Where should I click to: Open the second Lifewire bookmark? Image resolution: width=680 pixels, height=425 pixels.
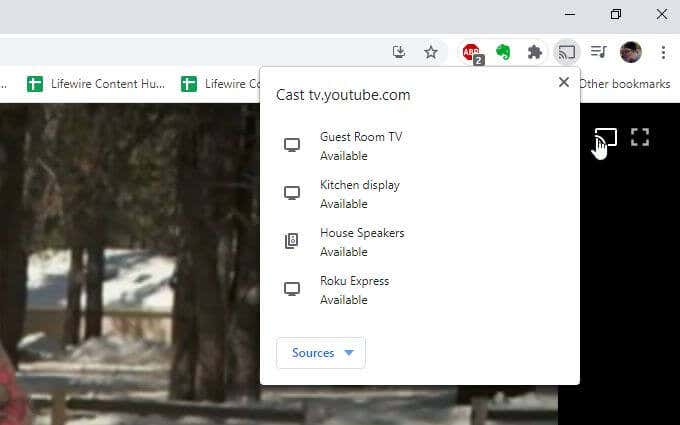[220, 84]
